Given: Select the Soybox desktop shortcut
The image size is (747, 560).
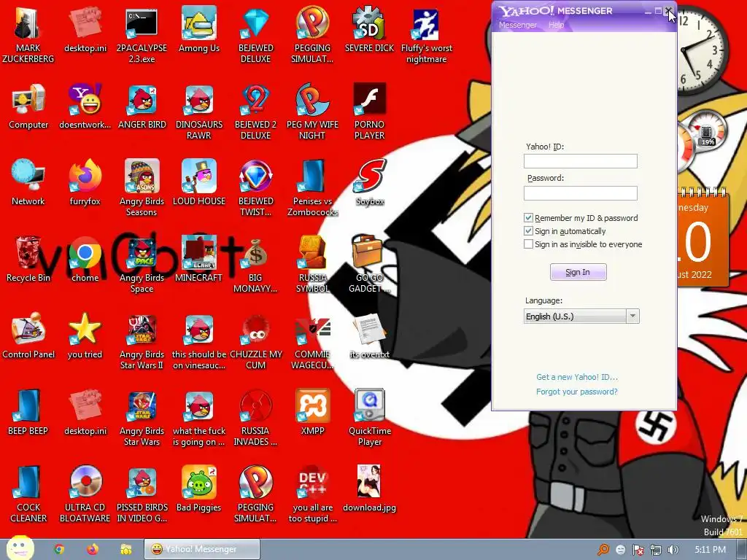Looking at the screenshot, I should point(370,183).
